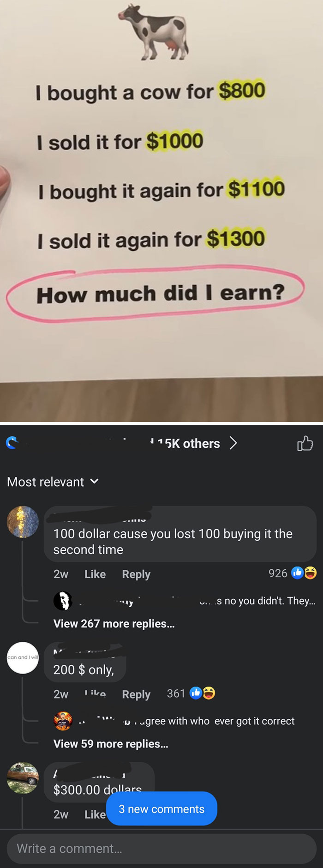Open the reply 'agree with who ever got it correct'
Viewport: 323px width, 868px height.
tap(220, 721)
